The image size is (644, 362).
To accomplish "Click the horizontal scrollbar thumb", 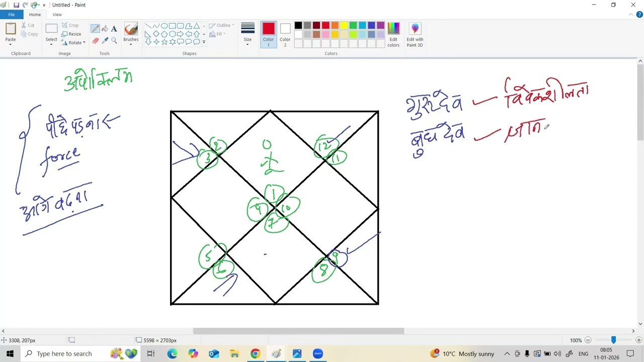I will point(298,331).
